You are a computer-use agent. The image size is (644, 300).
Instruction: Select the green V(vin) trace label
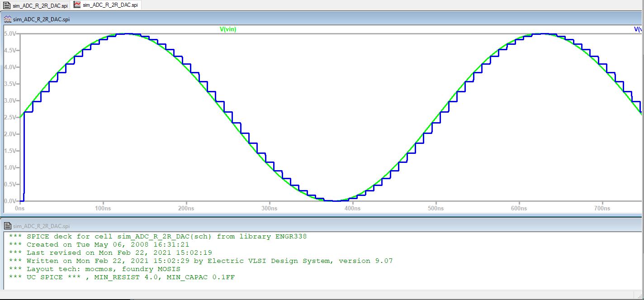[228, 29]
